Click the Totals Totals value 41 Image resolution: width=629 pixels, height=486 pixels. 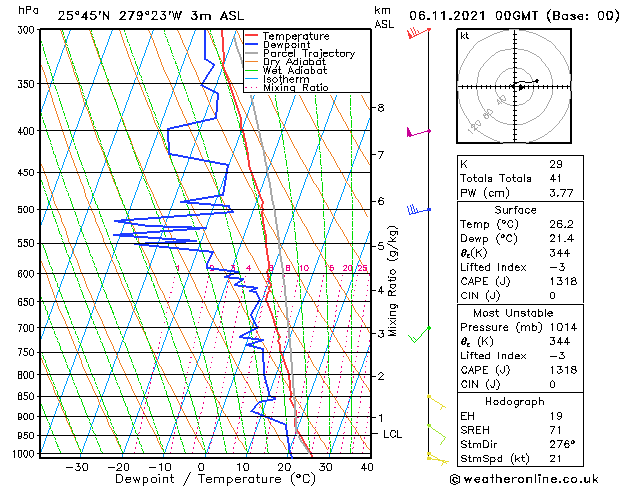click(x=556, y=178)
